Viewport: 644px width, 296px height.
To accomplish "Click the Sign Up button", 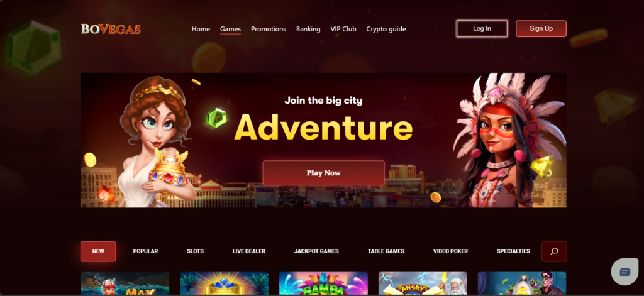I will (541, 29).
